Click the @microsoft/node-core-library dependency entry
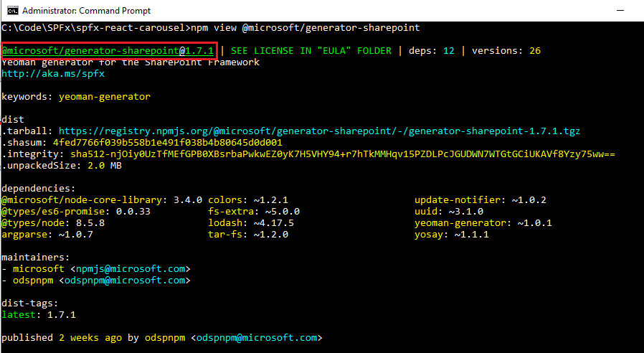Viewport: 644px width, 353px height. point(84,199)
